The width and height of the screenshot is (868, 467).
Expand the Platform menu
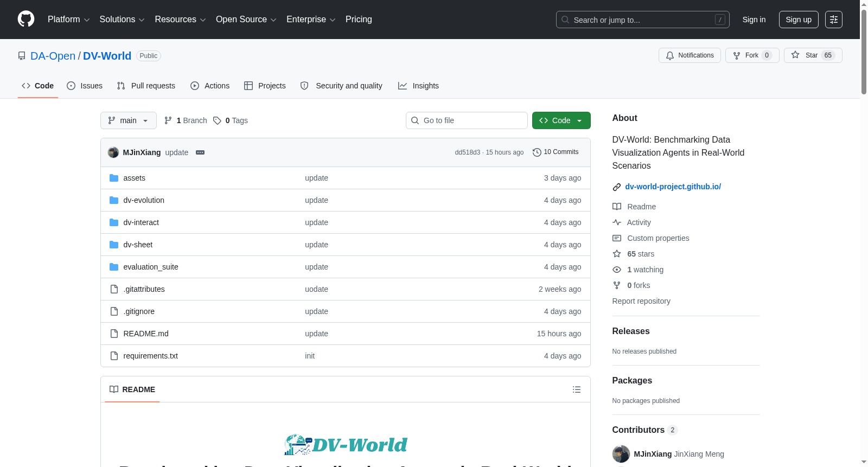(69, 20)
